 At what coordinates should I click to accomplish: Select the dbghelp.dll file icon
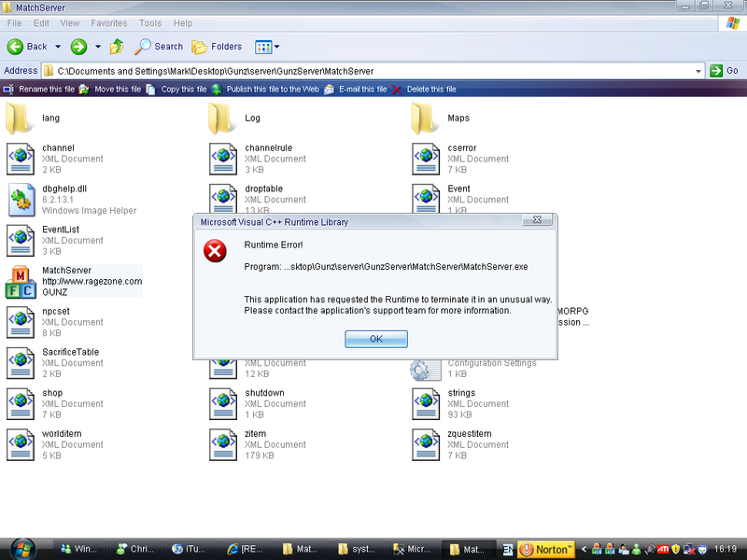click(x=21, y=199)
